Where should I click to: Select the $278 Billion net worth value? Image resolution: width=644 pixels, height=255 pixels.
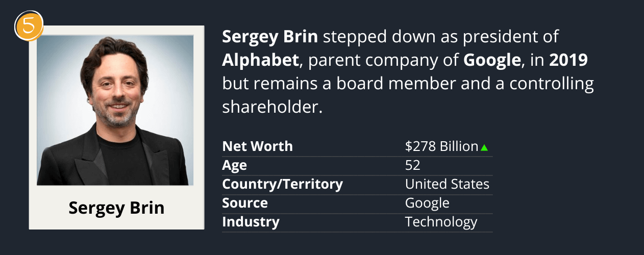coord(441,147)
